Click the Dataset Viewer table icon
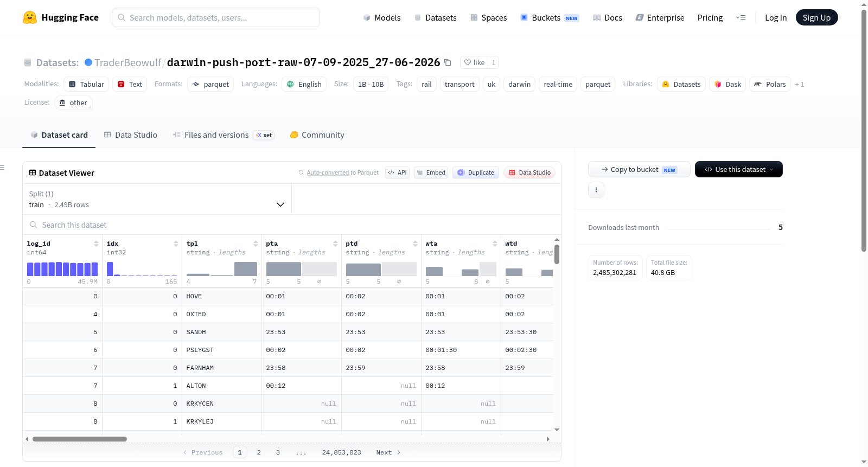The height and width of the screenshot is (467, 868). 33,172
